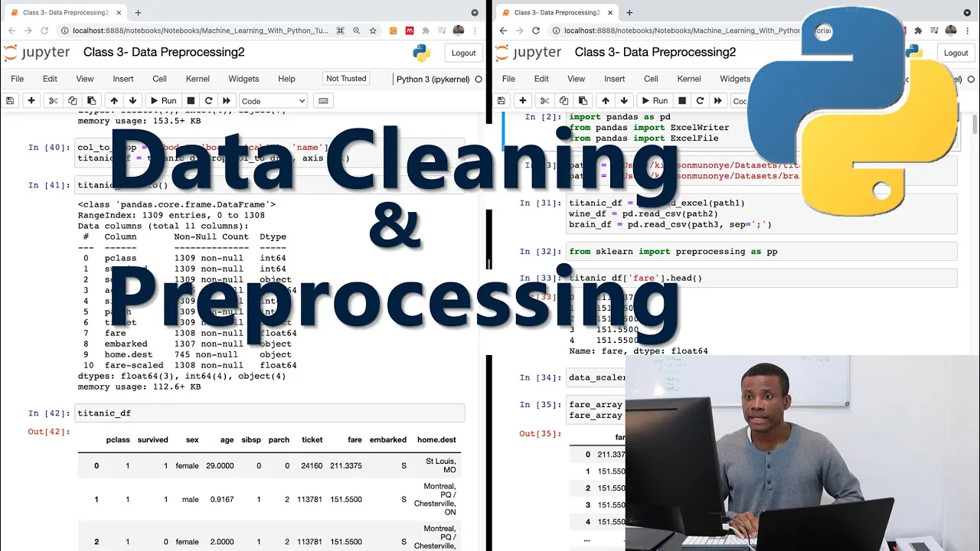
Task: Open a new tab in left browser
Action: pos(138,12)
